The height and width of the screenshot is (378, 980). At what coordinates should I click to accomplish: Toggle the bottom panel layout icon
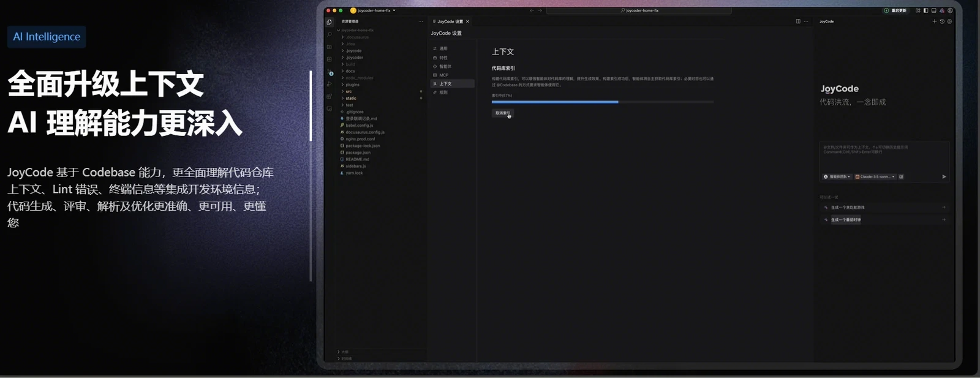(x=933, y=10)
